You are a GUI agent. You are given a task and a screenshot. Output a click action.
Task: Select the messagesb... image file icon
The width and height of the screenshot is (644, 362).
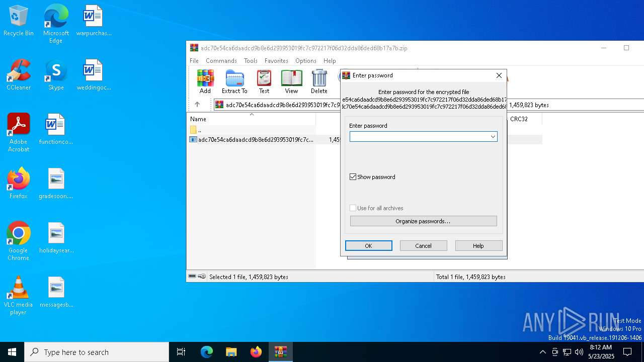(56, 293)
